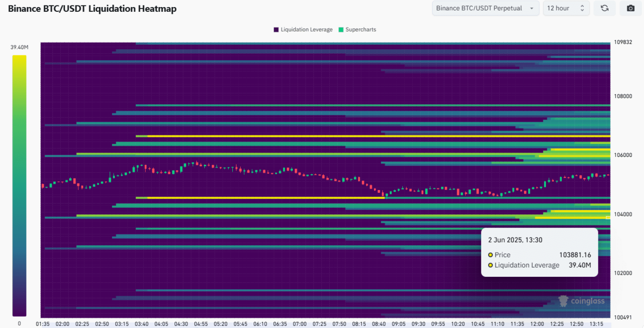Click the 0 minimum label below color scale
This screenshot has width=644, height=328.
[x=19, y=324]
